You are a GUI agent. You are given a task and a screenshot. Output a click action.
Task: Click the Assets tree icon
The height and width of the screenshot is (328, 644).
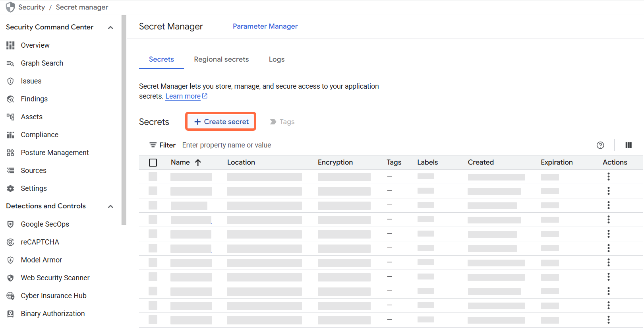coord(10,117)
